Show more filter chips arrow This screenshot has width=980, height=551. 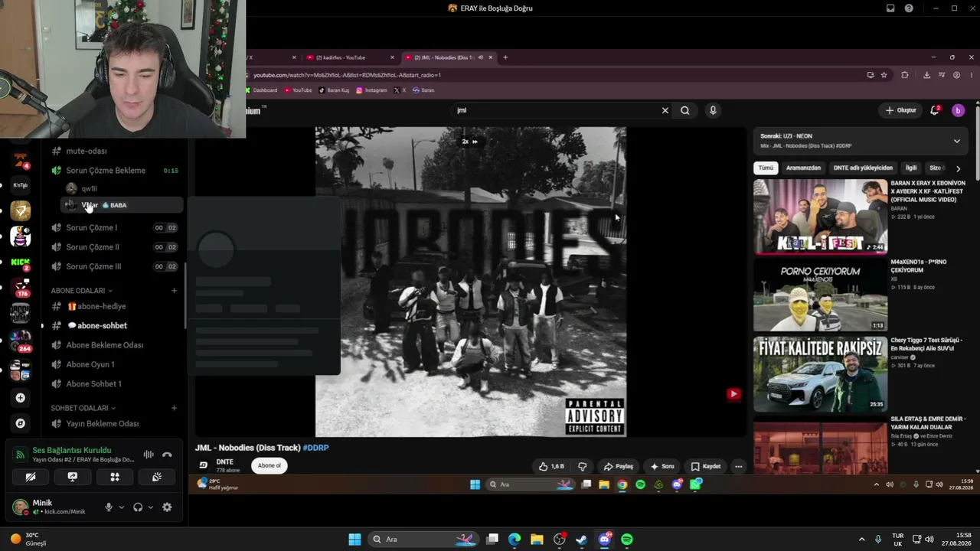tap(958, 168)
